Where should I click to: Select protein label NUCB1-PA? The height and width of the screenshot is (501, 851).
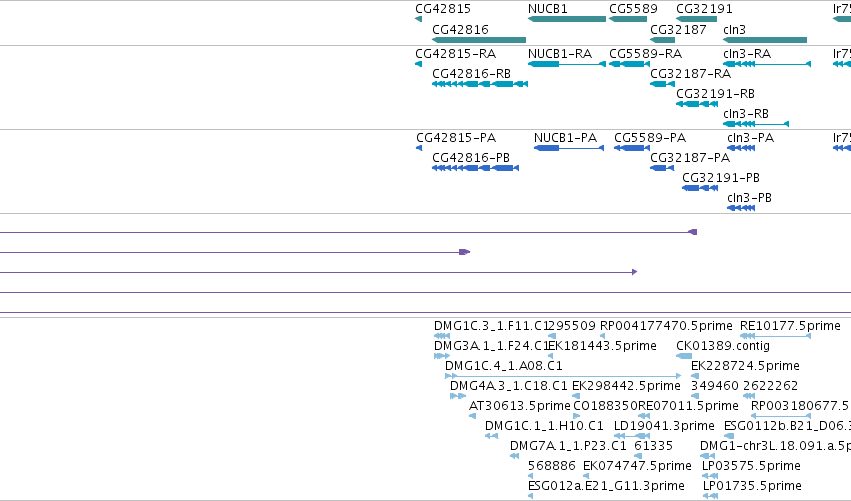coord(565,138)
